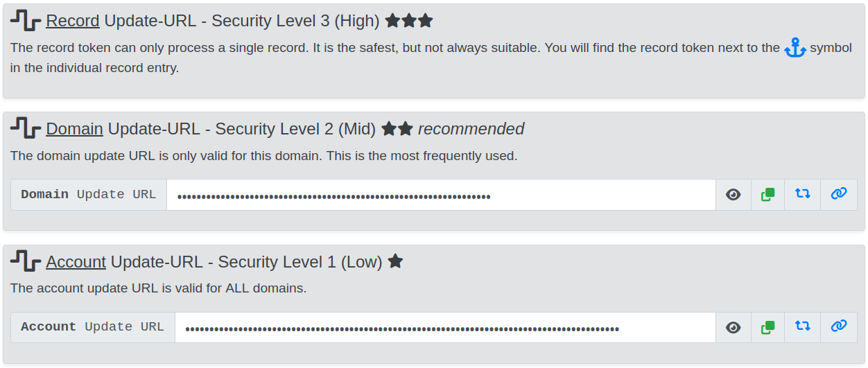
Task: Click the pulse icon beside Account Update-URL
Action: point(26,262)
